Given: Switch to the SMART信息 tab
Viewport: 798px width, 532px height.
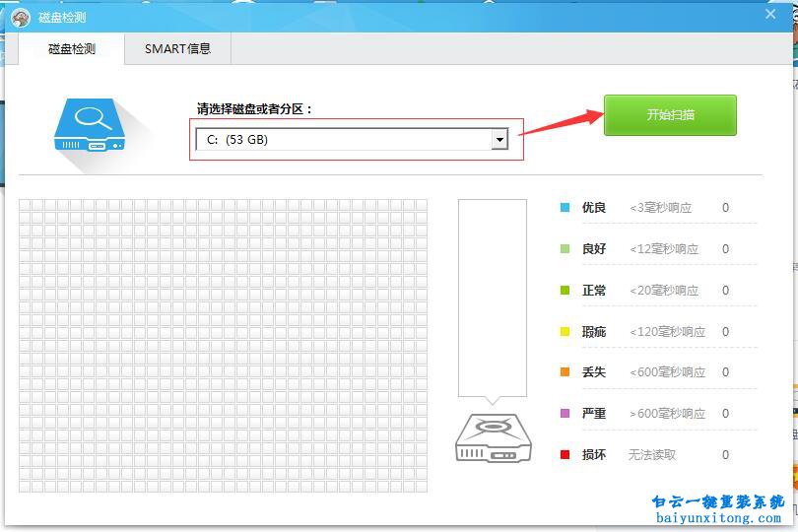Looking at the screenshot, I should point(177,48).
